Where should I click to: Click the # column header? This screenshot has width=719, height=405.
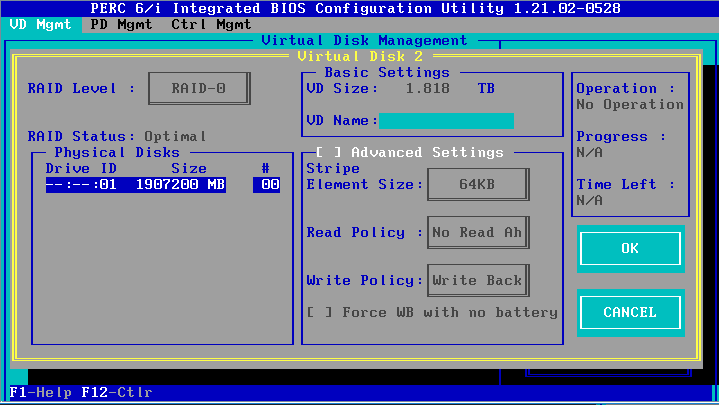pos(265,169)
